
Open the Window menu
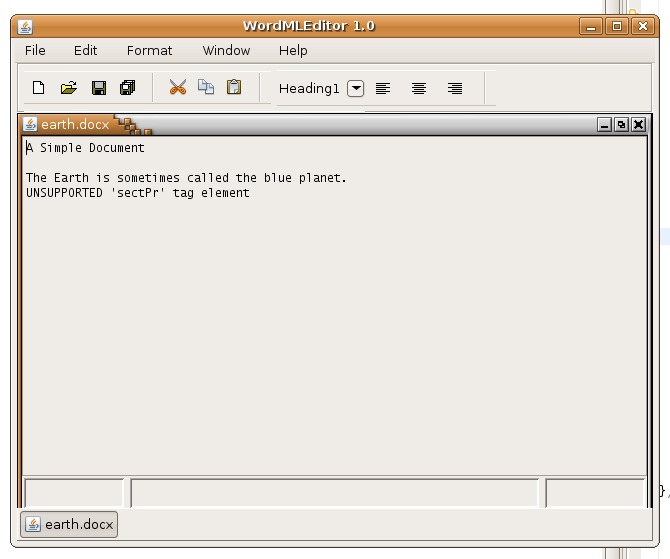(226, 50)
